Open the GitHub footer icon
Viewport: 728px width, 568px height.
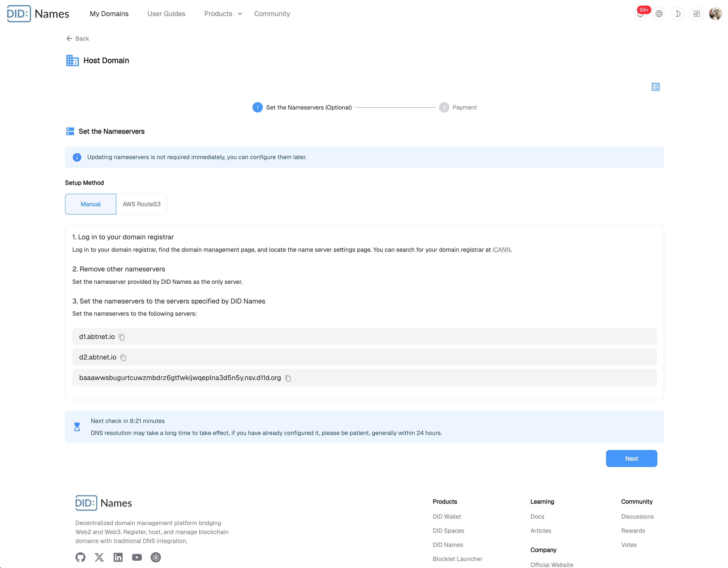(80, 557)
